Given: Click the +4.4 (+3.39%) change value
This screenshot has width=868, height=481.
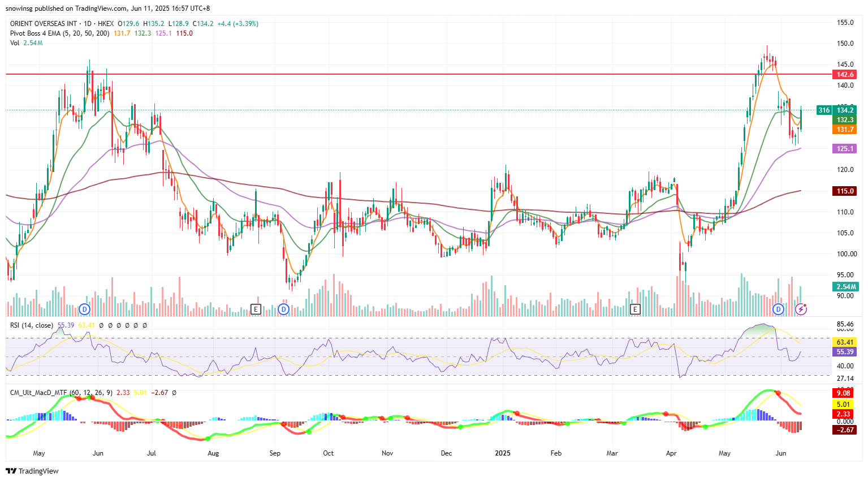Looking at the screenshot, I should 237,24.
